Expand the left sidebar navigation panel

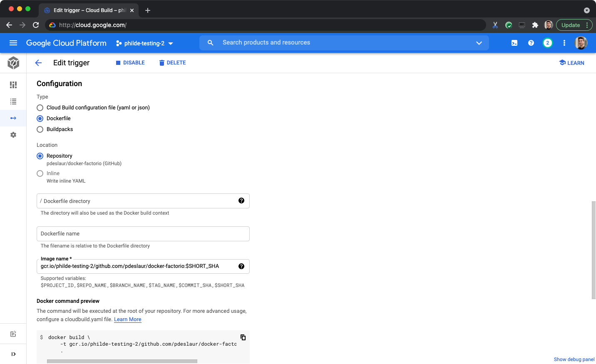(13, 354)
